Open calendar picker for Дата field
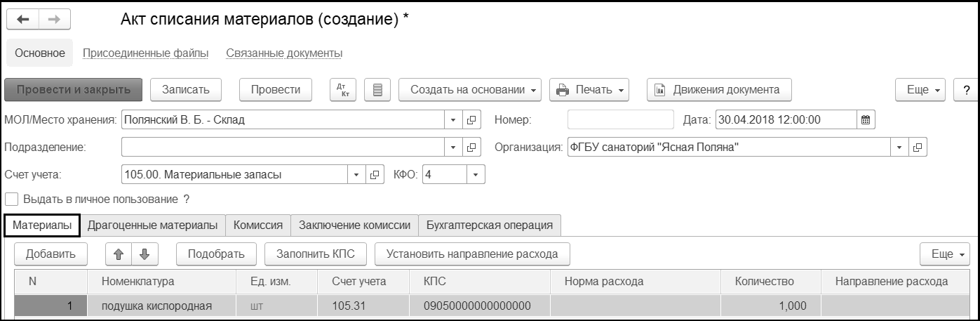The height and width of the screenshot is (321, 980). 866,119
